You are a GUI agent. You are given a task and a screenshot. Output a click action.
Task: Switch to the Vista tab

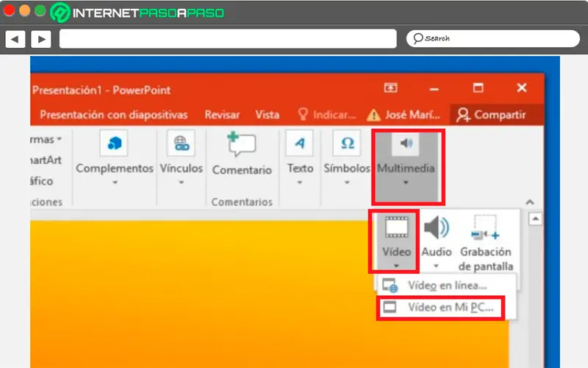(268, 115)
